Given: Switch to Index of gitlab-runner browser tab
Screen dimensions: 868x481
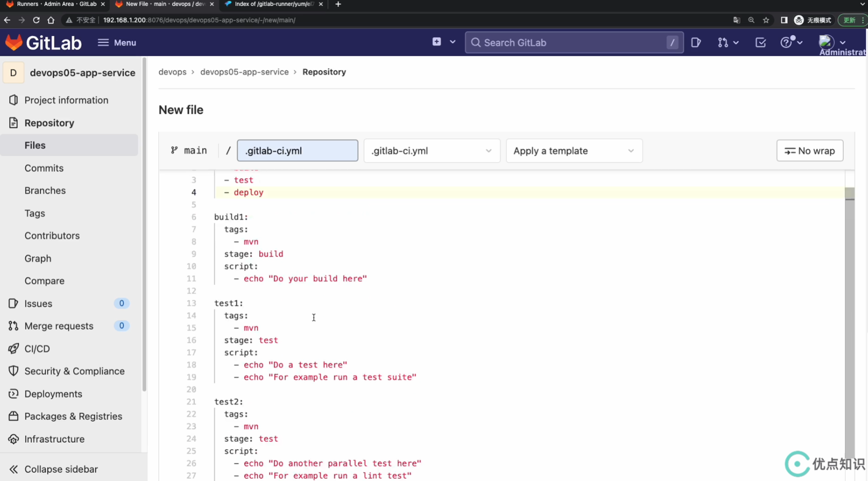Looking at the screenshot, I should [x=273, y=4].
